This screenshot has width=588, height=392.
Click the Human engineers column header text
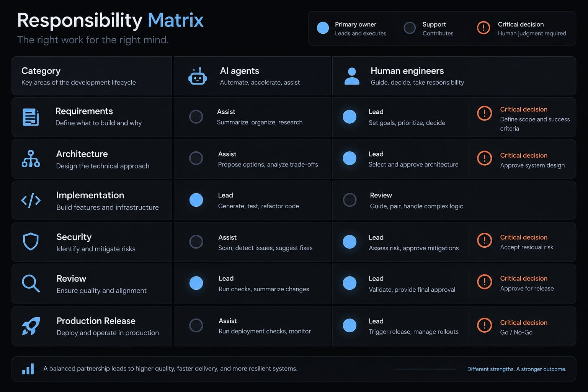coord(407,71)
